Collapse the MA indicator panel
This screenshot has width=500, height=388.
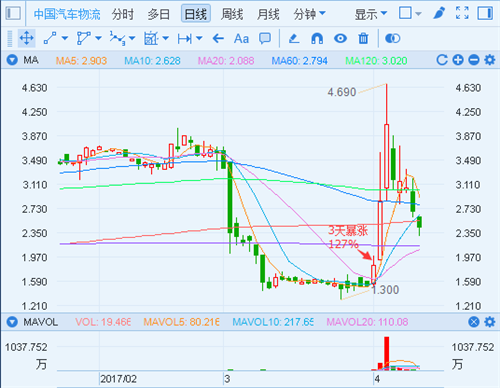(x=12, y=60)
